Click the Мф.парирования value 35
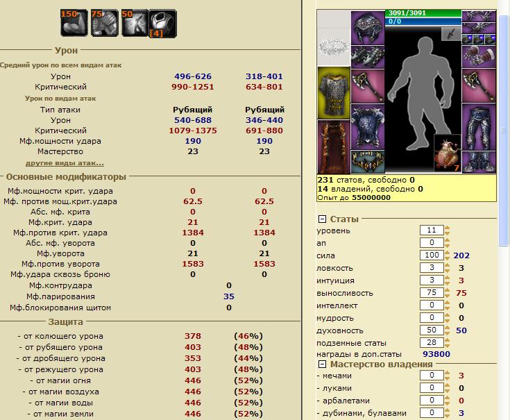The height and width of the screenshot is (420, 510). tap(229, 296)
